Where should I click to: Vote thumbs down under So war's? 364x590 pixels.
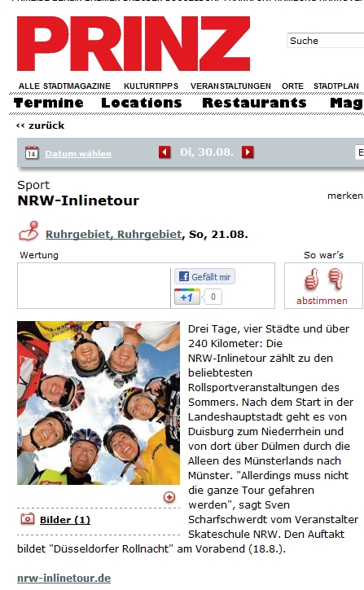pyautogui.click(x=335, y=280)
